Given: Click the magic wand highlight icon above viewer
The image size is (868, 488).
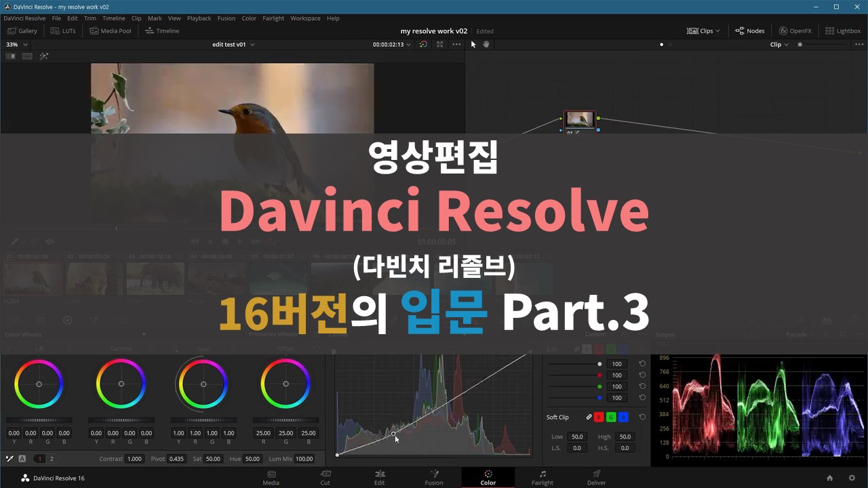Looking at the screenshot, I should (x=44, y=56).
